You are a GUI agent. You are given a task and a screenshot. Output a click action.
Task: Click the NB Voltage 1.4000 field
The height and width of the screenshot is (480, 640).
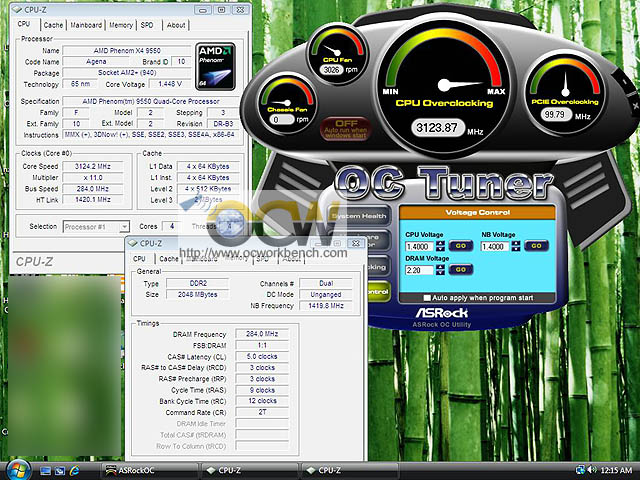tap(496, 247)
